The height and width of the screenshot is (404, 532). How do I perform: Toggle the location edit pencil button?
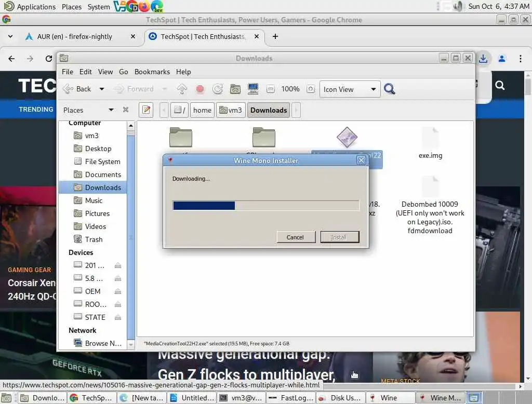point(146,110)
